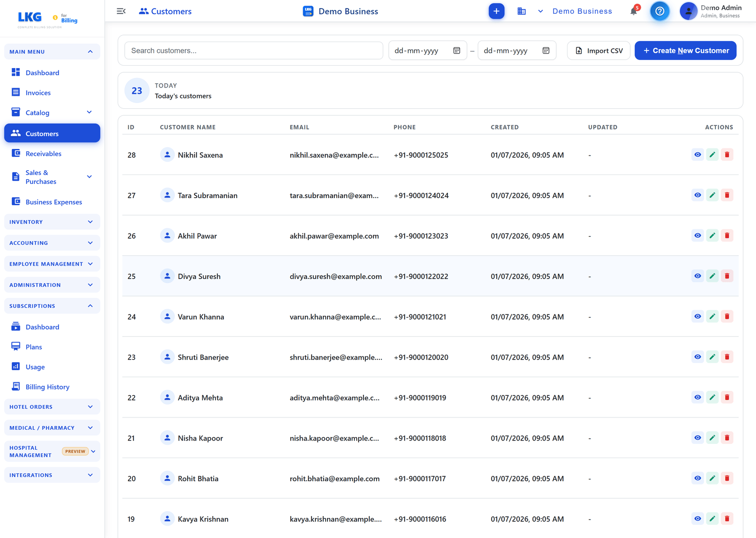View Aditya Mehta details with eye icon
Viewport: 756px width, 538px height.
coord(697,397)
